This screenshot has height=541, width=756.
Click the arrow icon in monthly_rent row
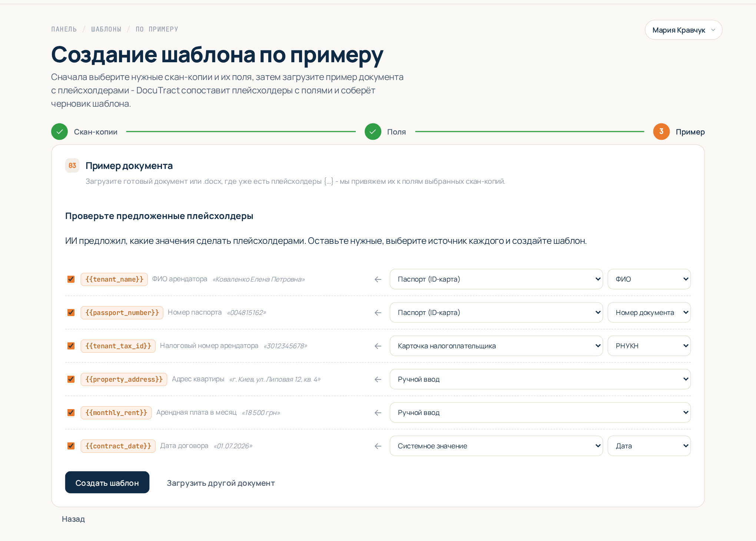pyautogui.click(x=378, y=413)
